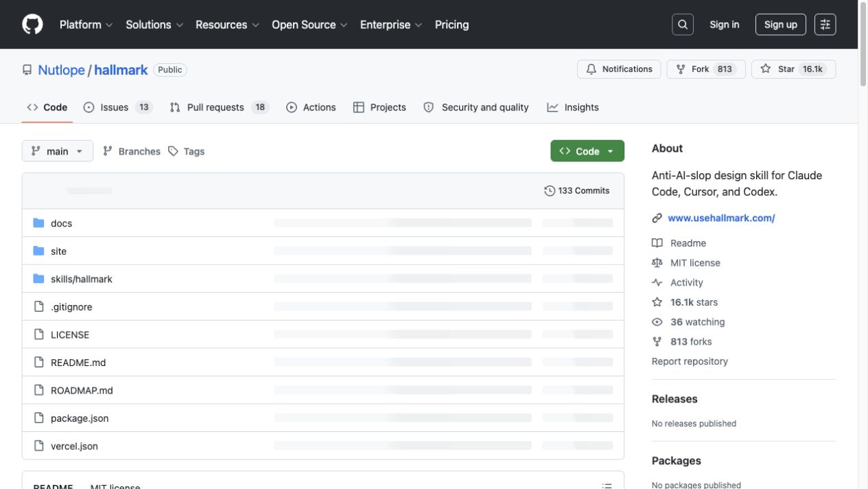Viewport: 868px width, 489px height.
Task: Click the repository icon beside Nutlope
Action: (x=27, y=70)
